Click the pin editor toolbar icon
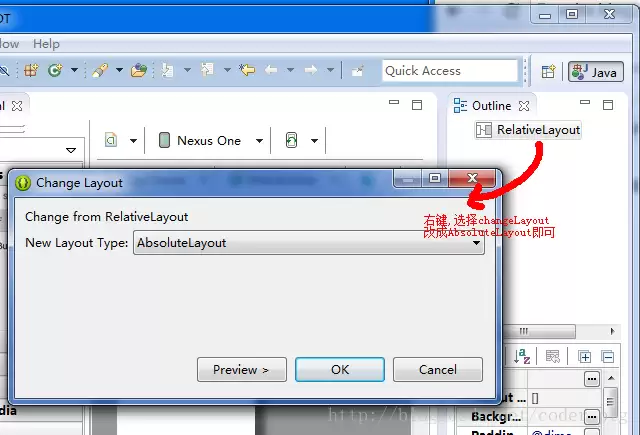This screenshot has height=435, width=640. pyautogui.click(x=358, y=71)
